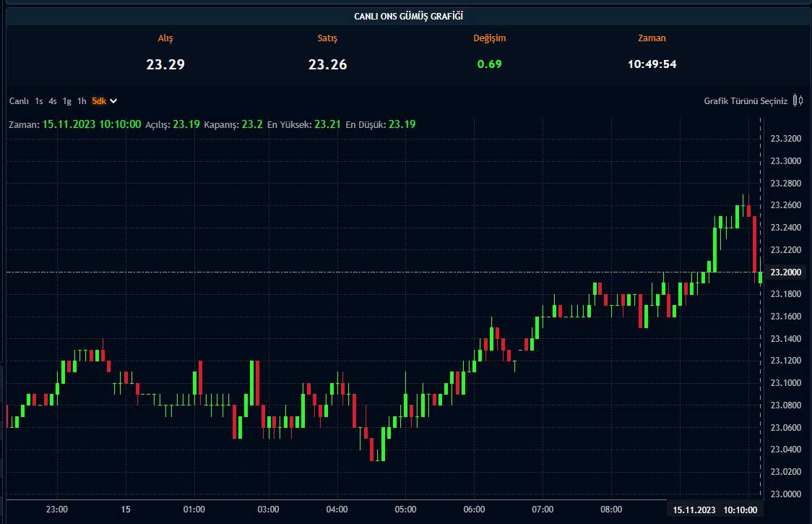Select the active 5dk timeframe
The width and height of the screenshot is (812, 524).
click(x=99, y=101)
